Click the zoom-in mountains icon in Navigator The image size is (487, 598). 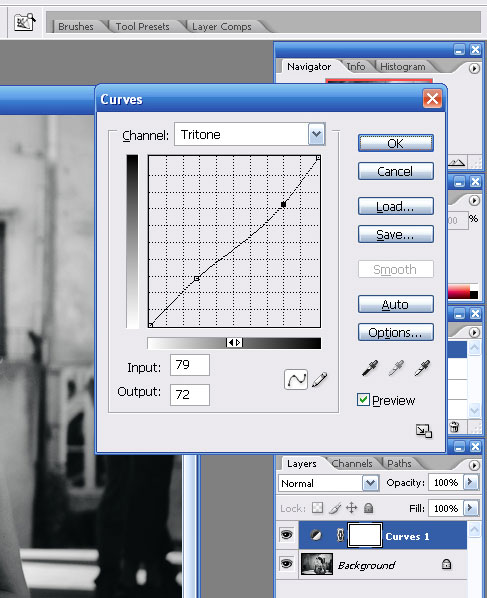(457, 163)
